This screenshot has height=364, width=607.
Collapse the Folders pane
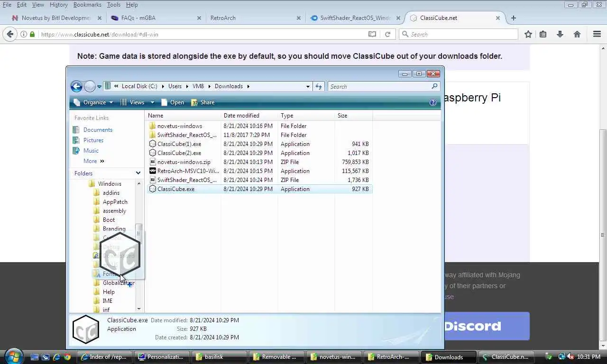138,173
